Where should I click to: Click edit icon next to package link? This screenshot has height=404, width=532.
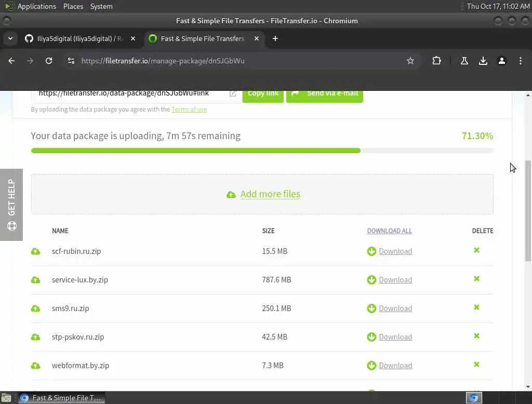[233, 93]
